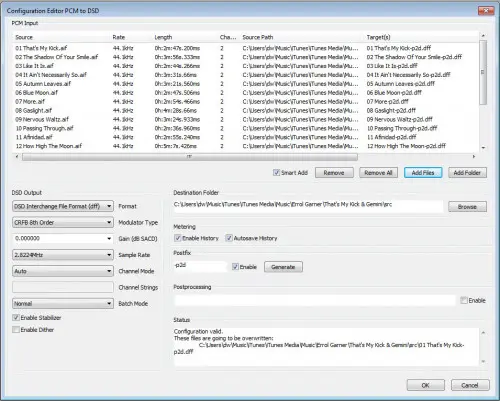Select the row 10 Passing Through.aif
This screenshot has width=500, height=401.
click(x=246, y=128)
